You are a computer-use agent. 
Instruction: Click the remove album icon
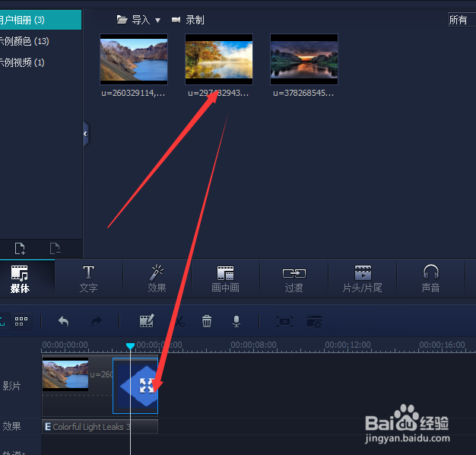(x=55, y=249)
